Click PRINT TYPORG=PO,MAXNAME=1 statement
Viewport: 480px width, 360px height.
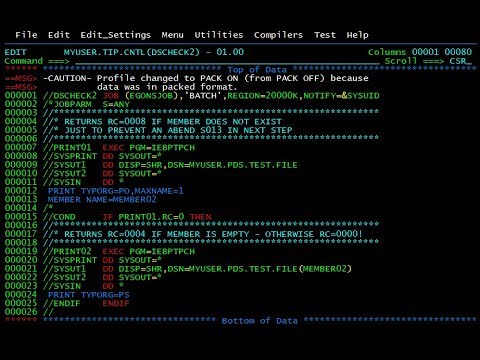[116, 191]
